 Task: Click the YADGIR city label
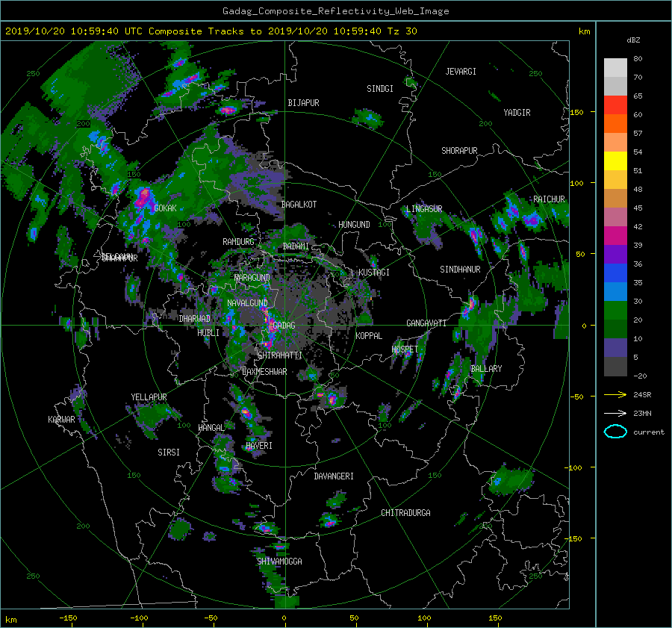tap(517, 113)
